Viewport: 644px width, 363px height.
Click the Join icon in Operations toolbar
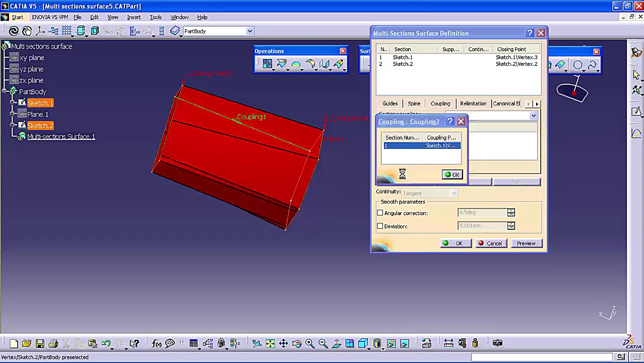click(x=268, y=64)
